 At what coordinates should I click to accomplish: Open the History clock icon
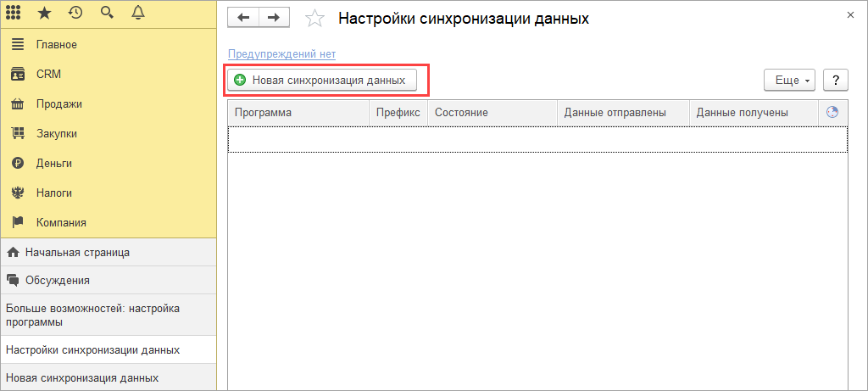click(76, 13)
